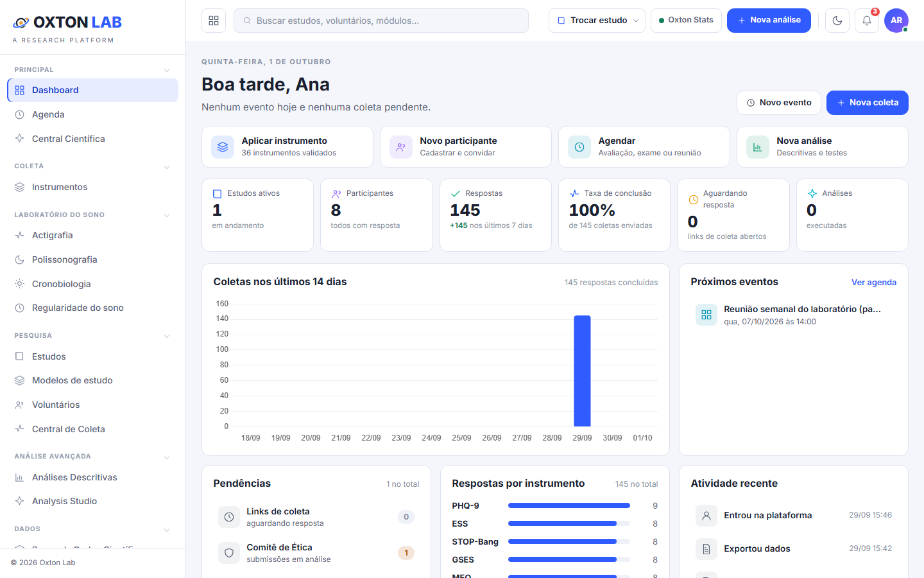Open the Cronobiologia sidebar item
Image resolution: width=924 pixels, height=578 pixels.
point(92,284)
